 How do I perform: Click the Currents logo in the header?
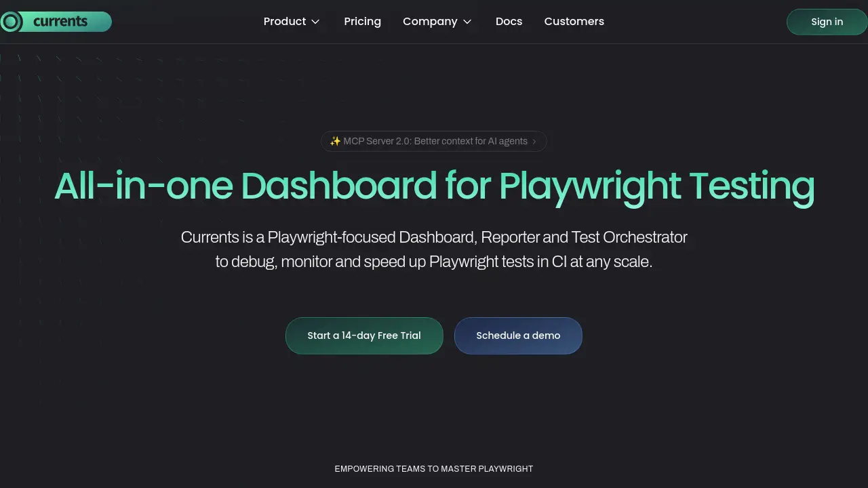[x=56, y=22]
